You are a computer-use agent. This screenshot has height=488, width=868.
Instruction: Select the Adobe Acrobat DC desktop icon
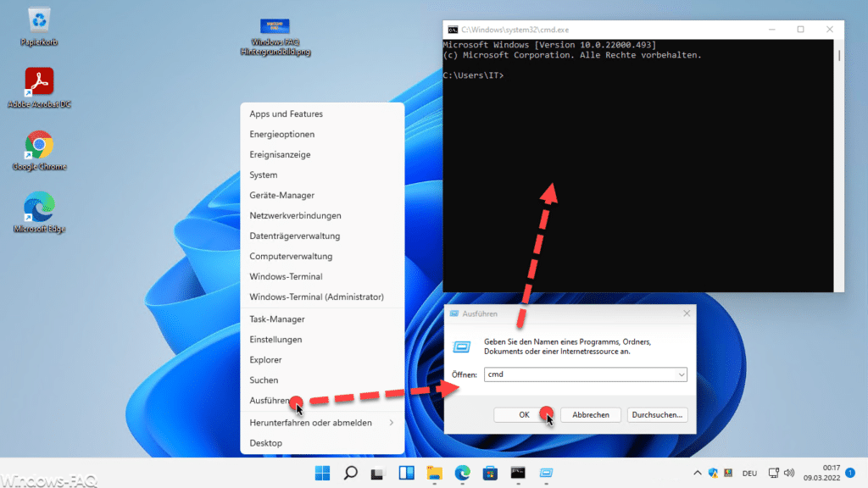coord(39,87)
